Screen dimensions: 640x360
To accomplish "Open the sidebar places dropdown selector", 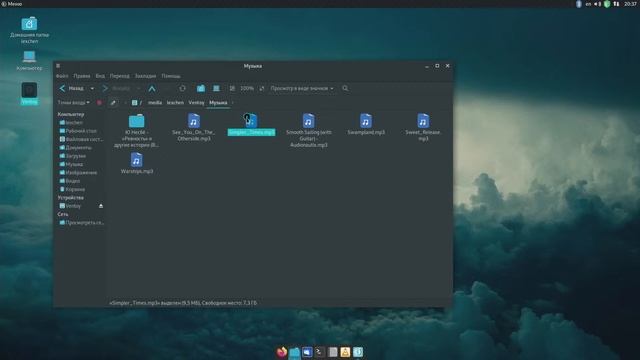I will (73, 102).
